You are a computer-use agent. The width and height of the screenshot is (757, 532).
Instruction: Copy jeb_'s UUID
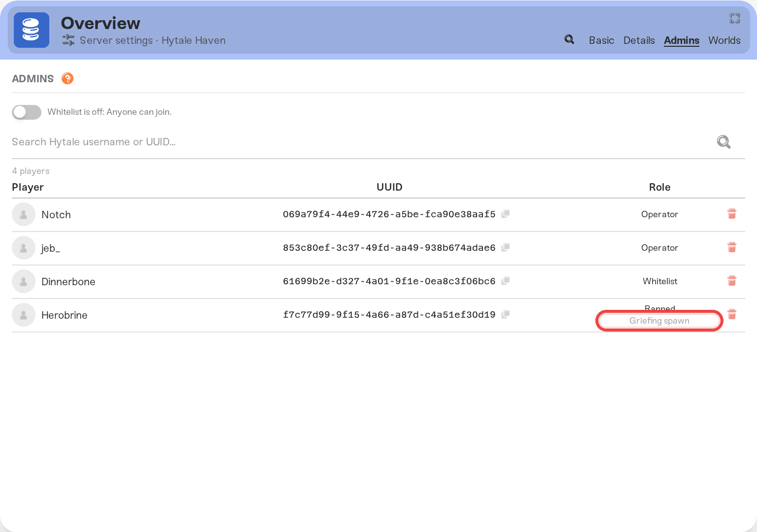coord(505,247)
